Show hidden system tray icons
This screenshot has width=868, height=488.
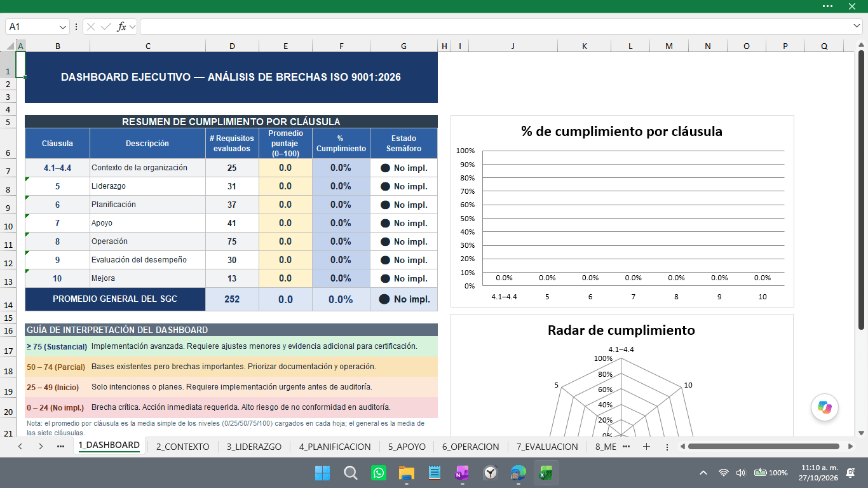tap(703, 473)
